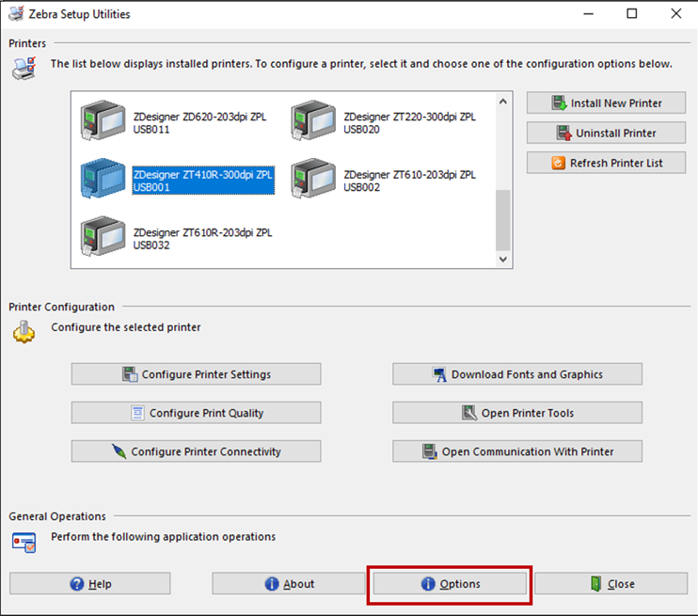
Task: Click ZDesigner ZT220-300dpi ZPL USB020 label
Action: point(409,123)
